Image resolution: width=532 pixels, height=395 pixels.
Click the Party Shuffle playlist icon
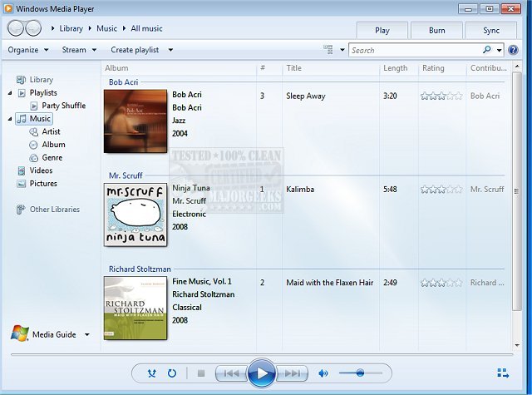(34, 106)
